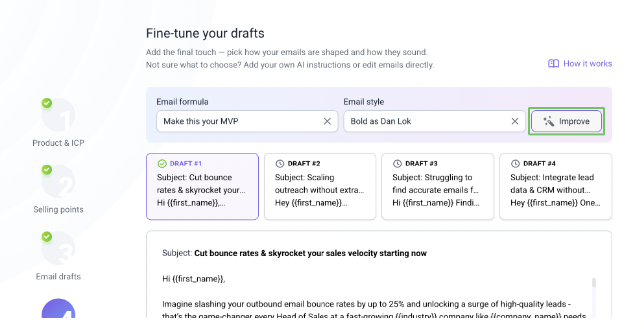Clear the Make this your MVP formula
Image resolution: width=644 pixels, height=329 pixels.
click(327, 121)
